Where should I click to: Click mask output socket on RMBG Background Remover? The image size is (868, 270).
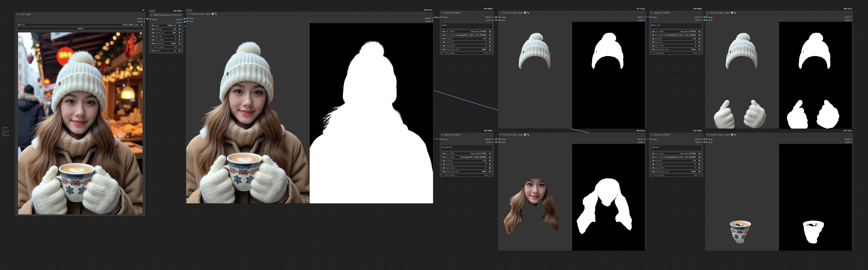coord(182,22)
